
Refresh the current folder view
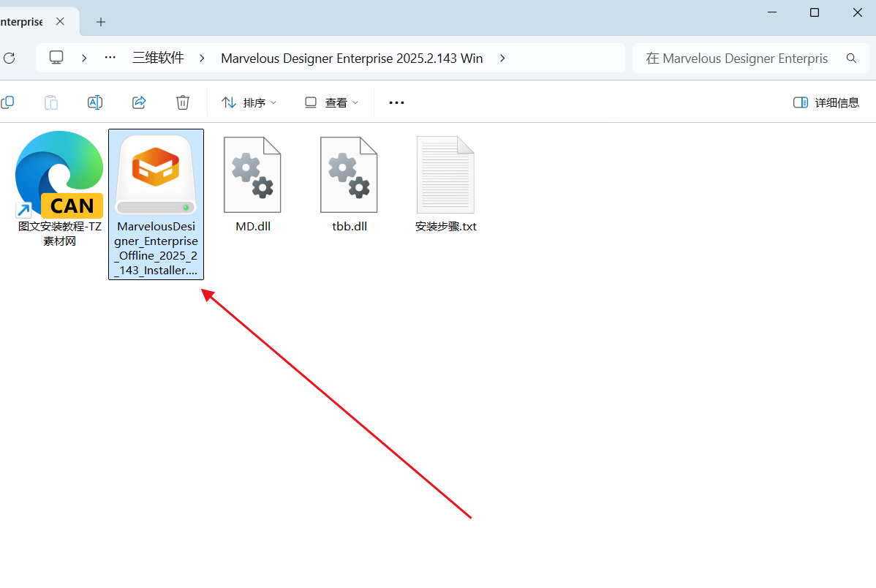tap(9, 59)
